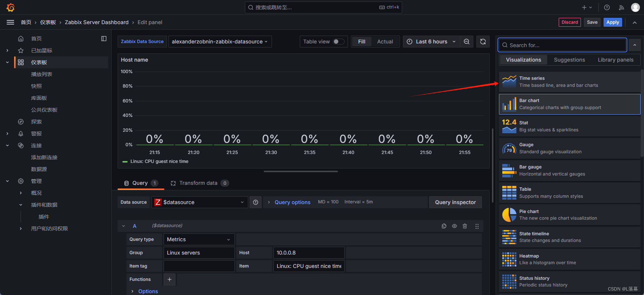Open 首页 in the sidebar

click(36, 39)
